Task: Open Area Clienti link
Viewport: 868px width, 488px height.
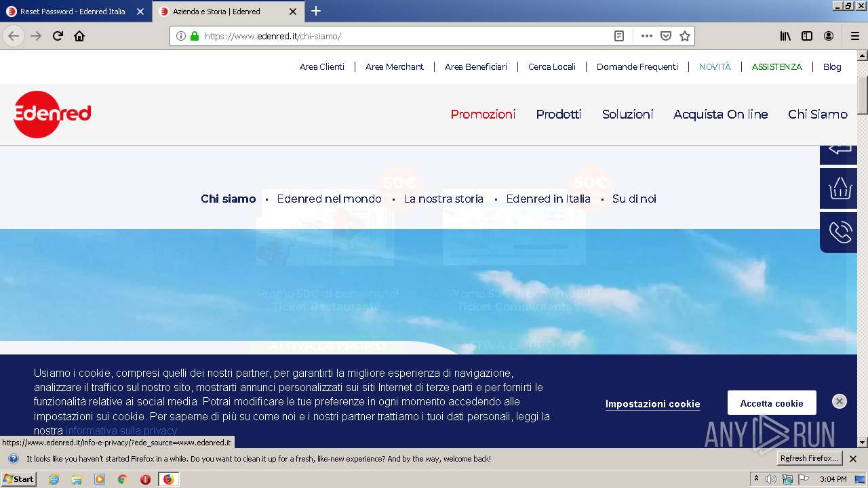Action: [x=322, y=66]
